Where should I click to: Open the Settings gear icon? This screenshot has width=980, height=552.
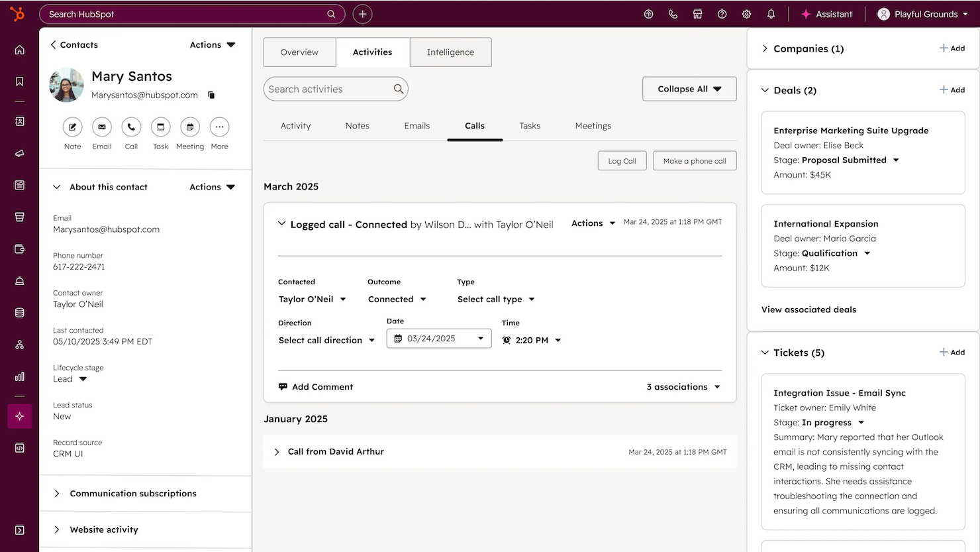(x=746, y=14)
